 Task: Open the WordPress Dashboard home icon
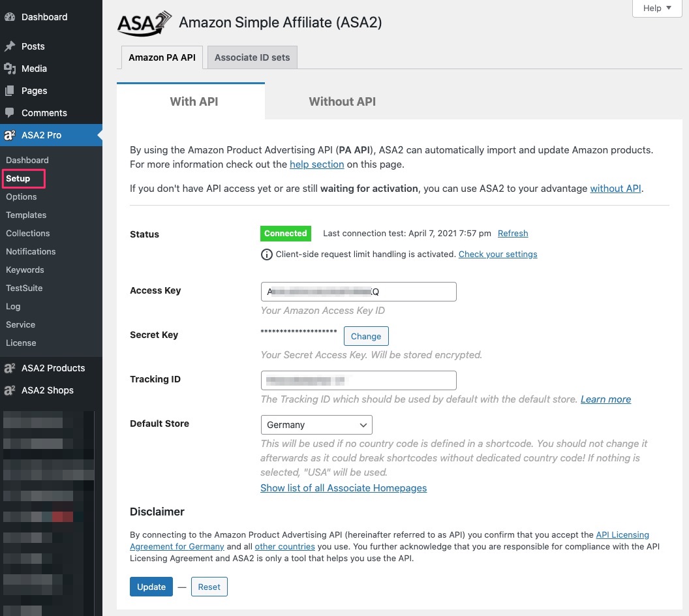(x=12, y=16)
